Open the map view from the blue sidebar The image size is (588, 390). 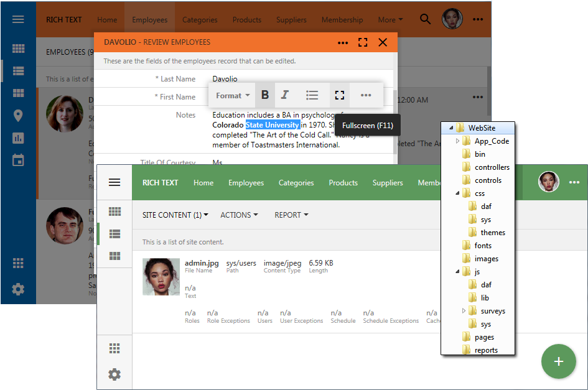point(18,115)
